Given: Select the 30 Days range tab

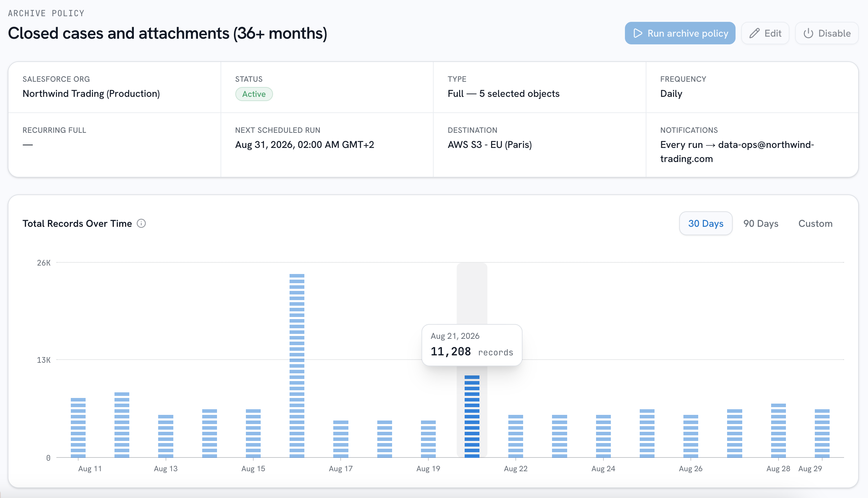Looking at the screenshot, I should point(706,223).
